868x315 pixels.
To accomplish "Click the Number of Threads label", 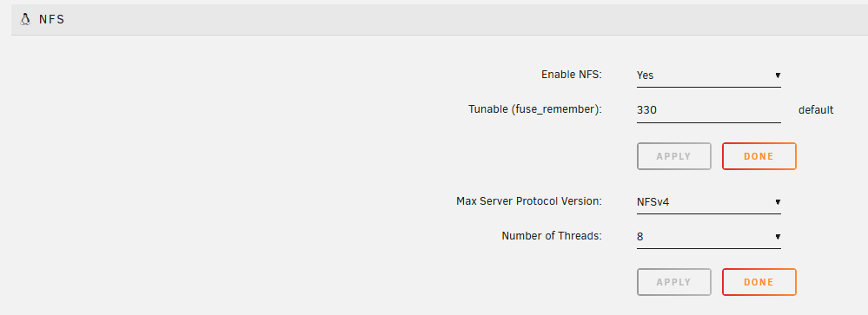I will point(552,235).
